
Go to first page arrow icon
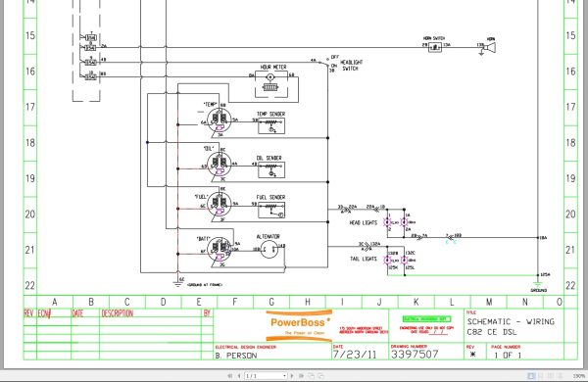pos(230,375)
